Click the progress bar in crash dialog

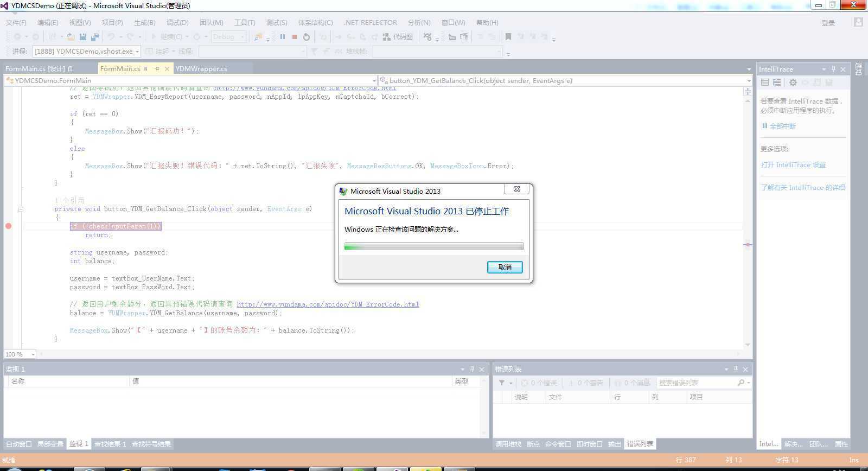tap(434, 246)
